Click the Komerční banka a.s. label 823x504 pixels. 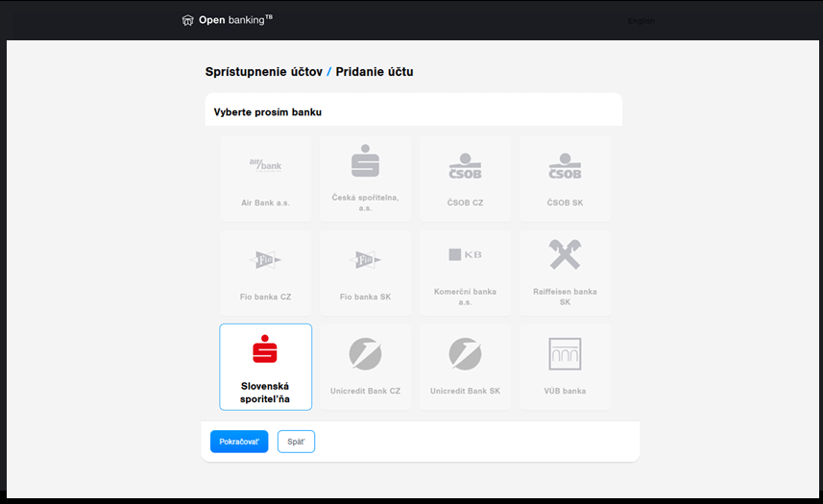click(x=465, y=297)
